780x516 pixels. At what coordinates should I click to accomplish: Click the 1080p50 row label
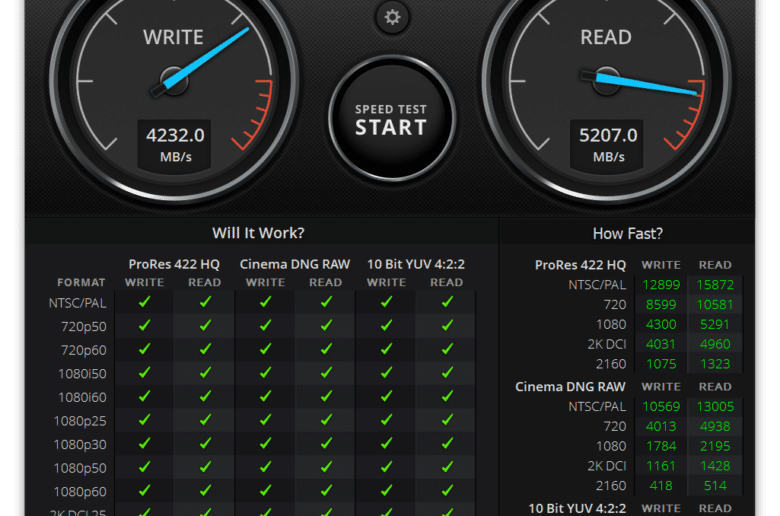pyautogui.click(x=80, y=469)
